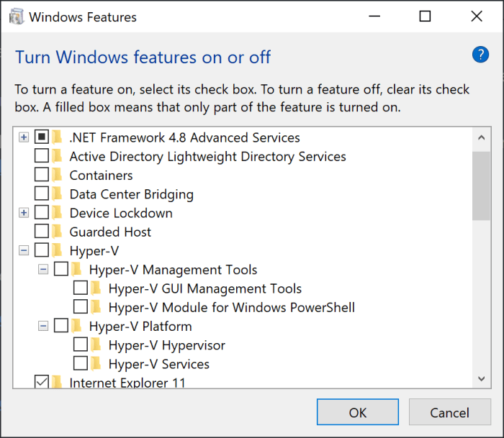This screenshot has height=438, width=504.
Task: Click folder icon beside Hyper-V Platform
Action: click(77, 326)
